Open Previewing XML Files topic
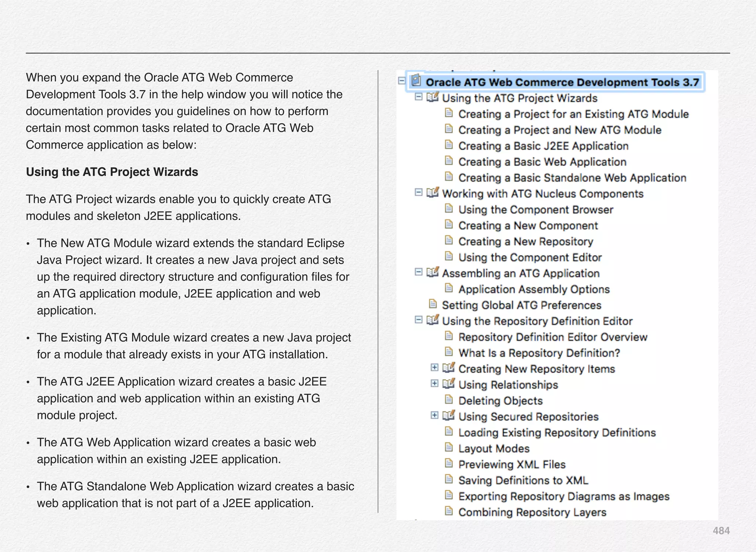The width and height of the screenshot is (756, 552). 512,464
